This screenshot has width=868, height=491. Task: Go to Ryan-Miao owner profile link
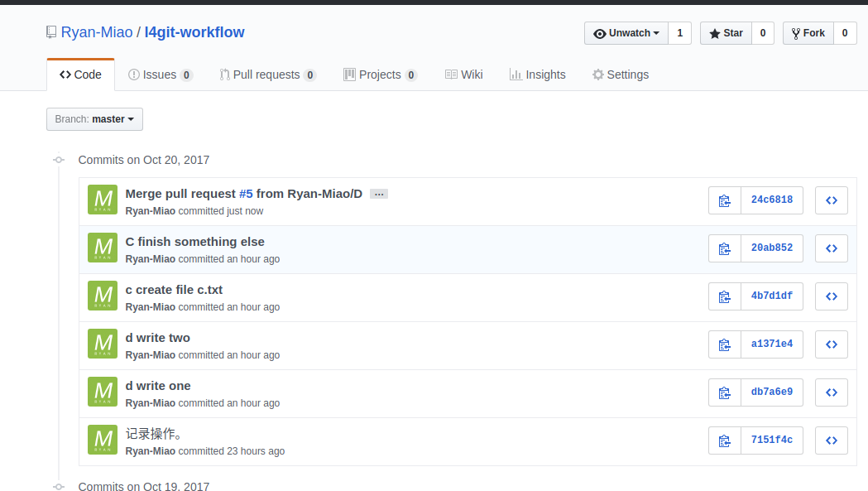(x=97, y=32)
